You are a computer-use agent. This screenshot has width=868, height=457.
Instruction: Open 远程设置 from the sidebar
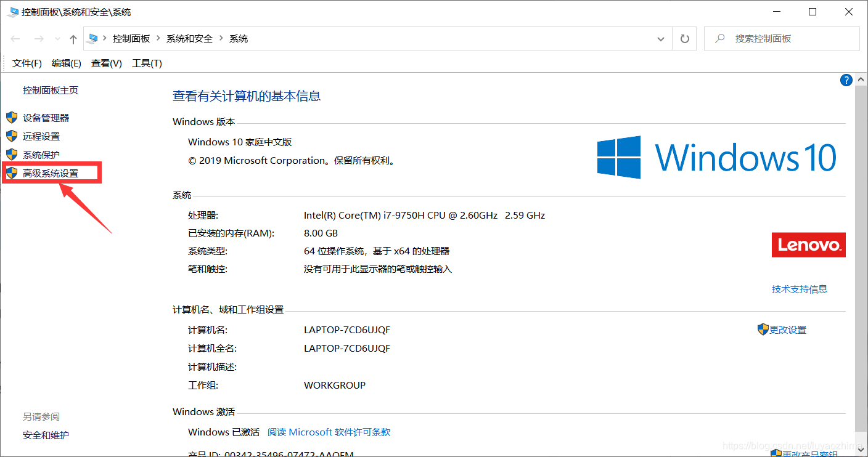click(x=41, y=136)
